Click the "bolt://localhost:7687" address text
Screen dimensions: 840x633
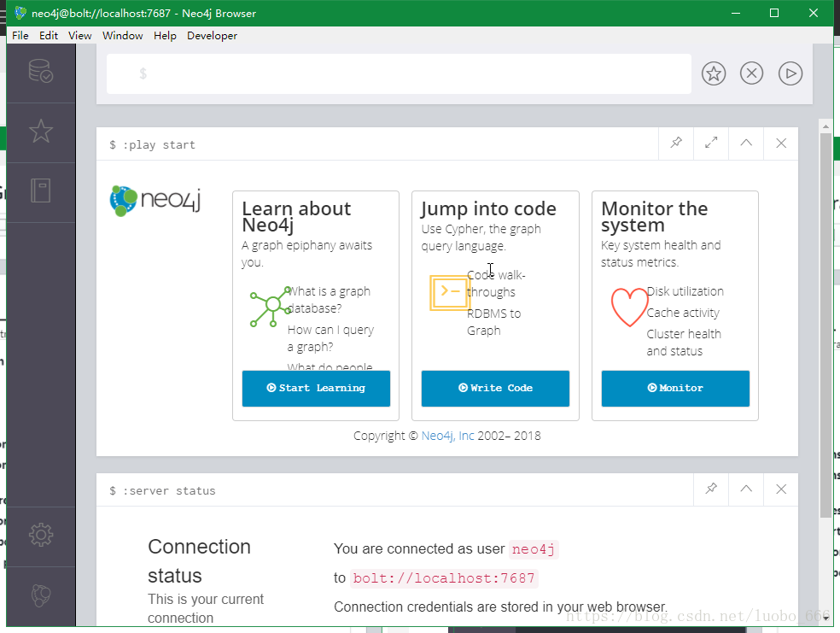point(444,578)
